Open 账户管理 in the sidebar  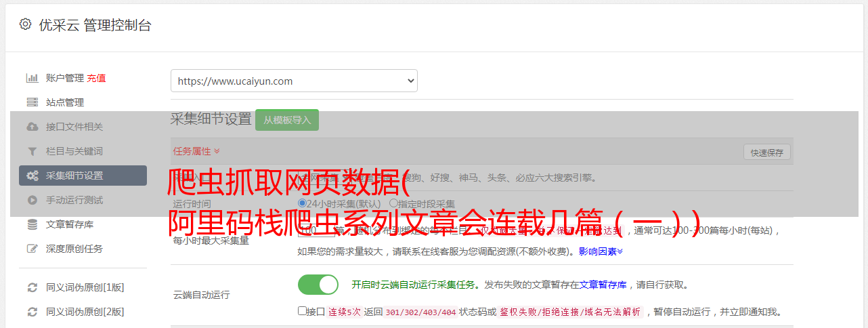65,78
